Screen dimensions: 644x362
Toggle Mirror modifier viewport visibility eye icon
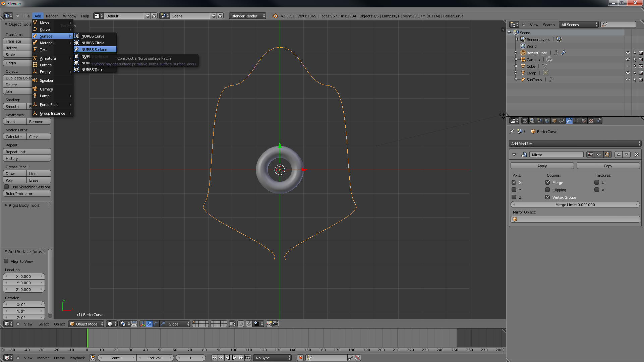(x=599, y=155)
